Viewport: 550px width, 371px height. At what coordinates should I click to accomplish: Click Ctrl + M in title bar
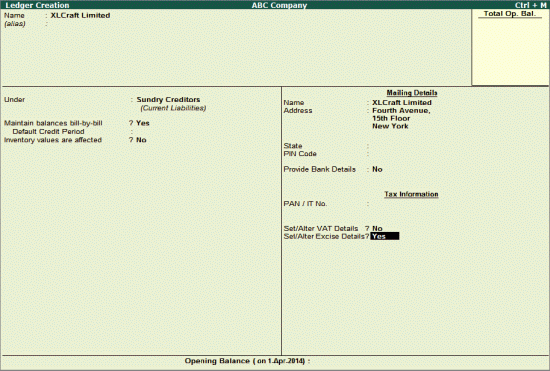(530, 5)
